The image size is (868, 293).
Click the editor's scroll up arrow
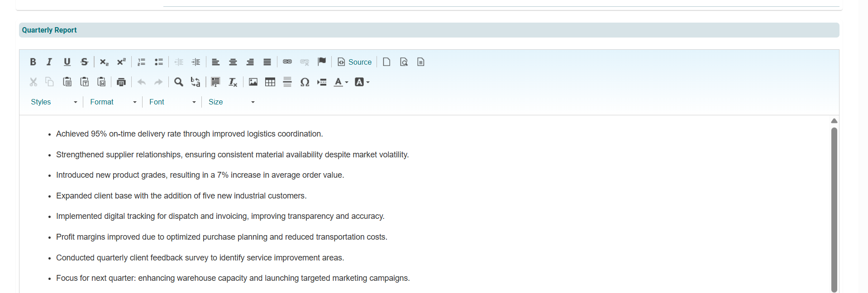click(834, 121)
